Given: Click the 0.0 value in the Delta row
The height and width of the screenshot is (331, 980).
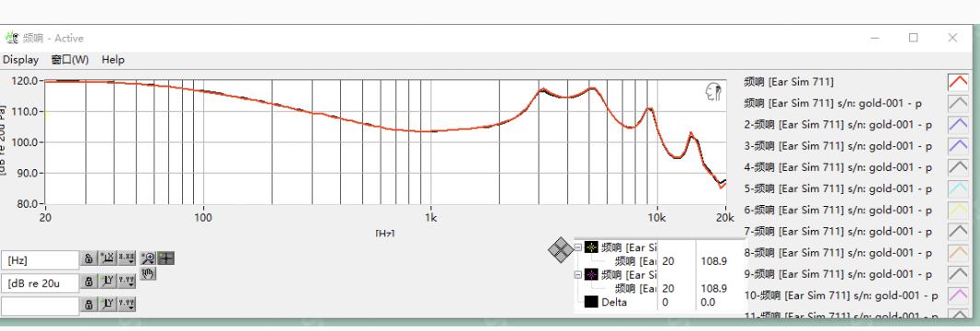Looking at the screenshot, I should 707,302.
